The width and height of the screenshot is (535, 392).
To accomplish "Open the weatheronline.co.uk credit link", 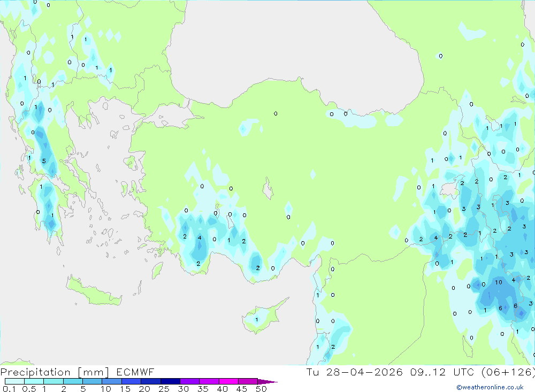I will point(490,387).
